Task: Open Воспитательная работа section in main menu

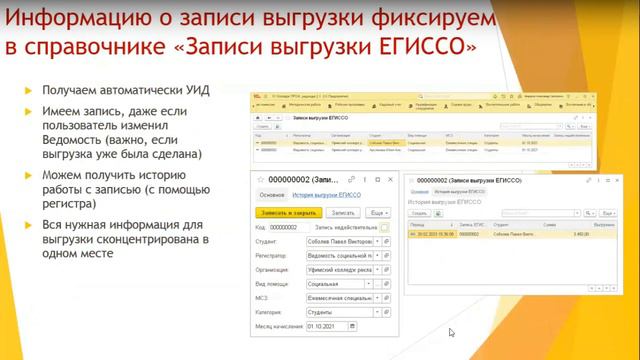Action: click(500, 105)
